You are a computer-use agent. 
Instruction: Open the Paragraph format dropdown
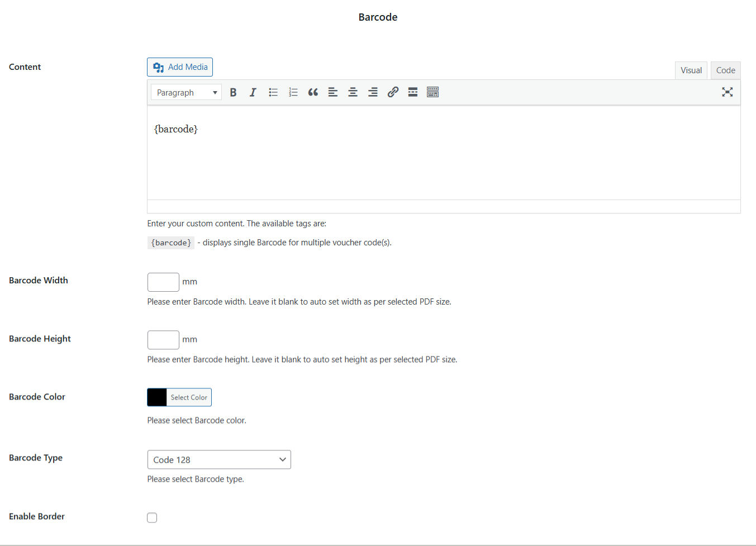click(x=186, y=92)
